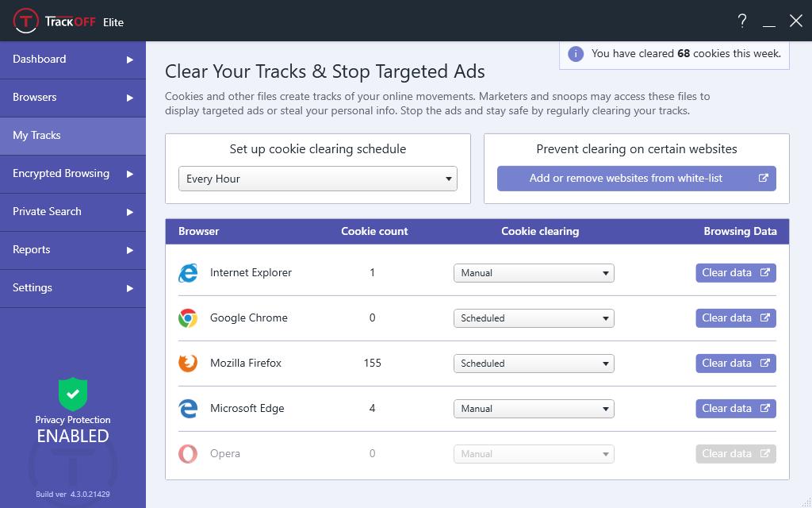Image resolution: width=812 pixels, height=508 pixels.
Task: Click the Mozilla Firefox browser icon
Action: (188, 364)
